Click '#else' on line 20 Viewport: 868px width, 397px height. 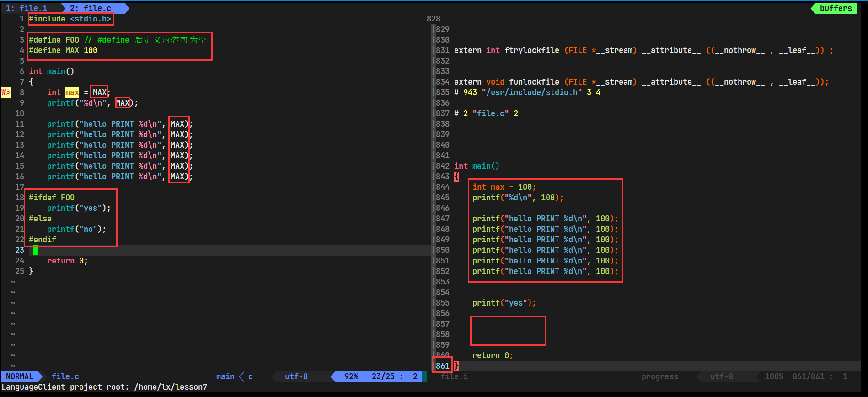click(x=40, y=219)
